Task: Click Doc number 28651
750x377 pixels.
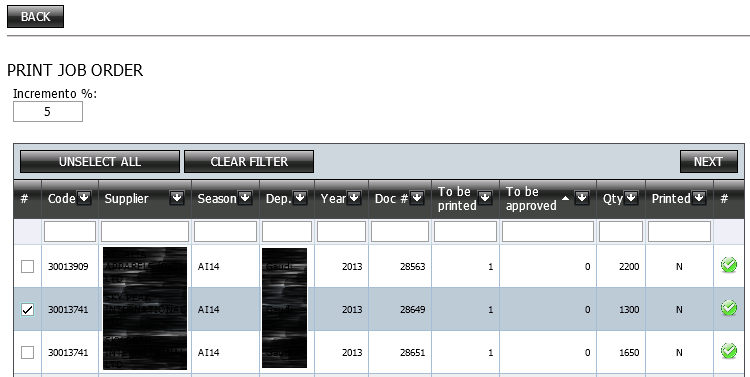Action: 412,353
